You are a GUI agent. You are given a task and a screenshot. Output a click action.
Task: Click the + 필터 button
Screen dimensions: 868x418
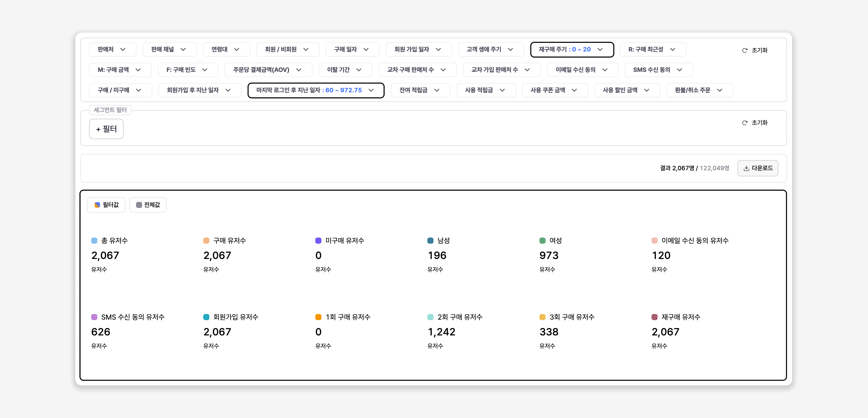coord(106,129)
